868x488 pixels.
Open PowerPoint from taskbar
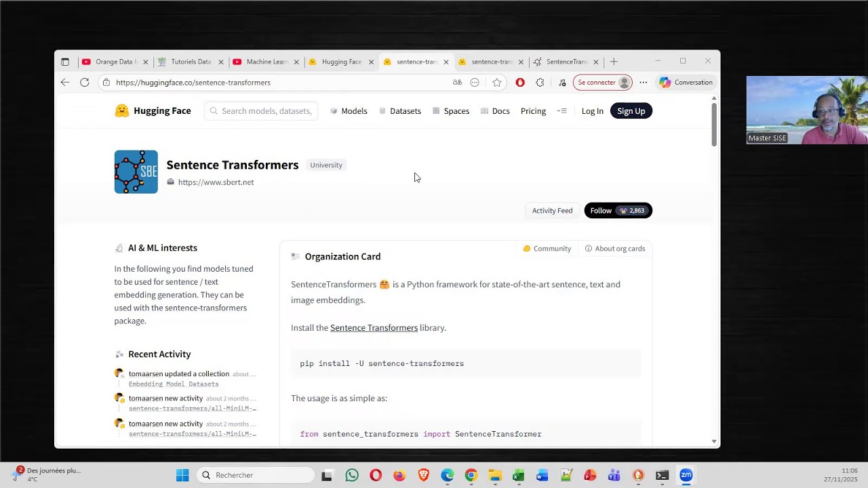click(590, 475)
